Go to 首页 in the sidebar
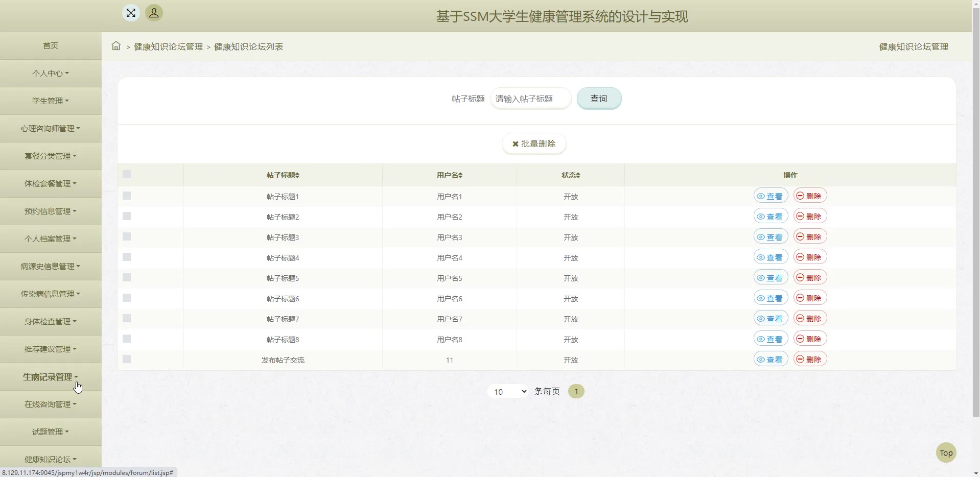The width and height of the screenshot is (980, 477). click(x=51, y=46)
